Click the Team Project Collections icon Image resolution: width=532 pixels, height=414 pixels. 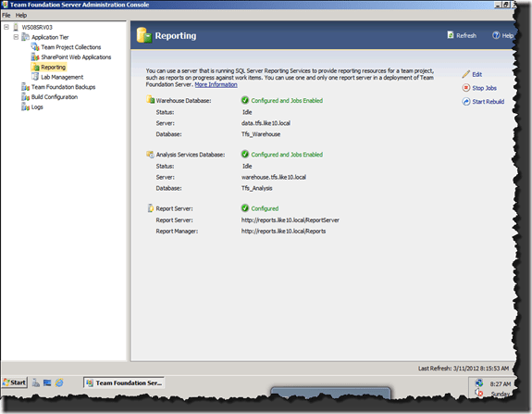[x=35, y=47]
